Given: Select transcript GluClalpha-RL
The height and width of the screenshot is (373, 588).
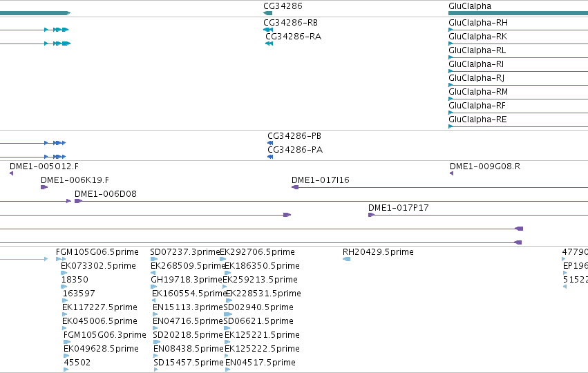Looking at the screenshot, I should pyautogui.click(x=477, y=50).
